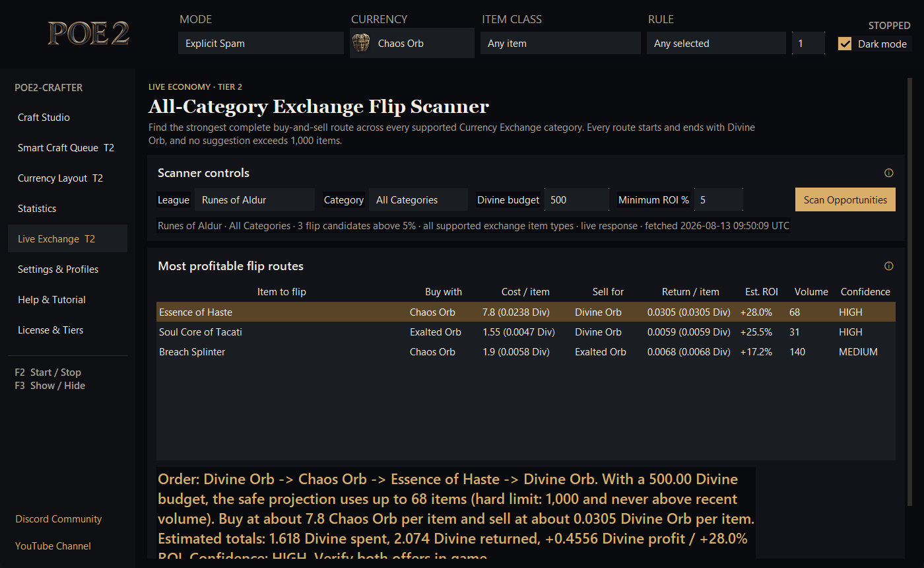Open the Statistics page
The width and height of the screenshot is (924, 568).
click(x=67, y=209)
